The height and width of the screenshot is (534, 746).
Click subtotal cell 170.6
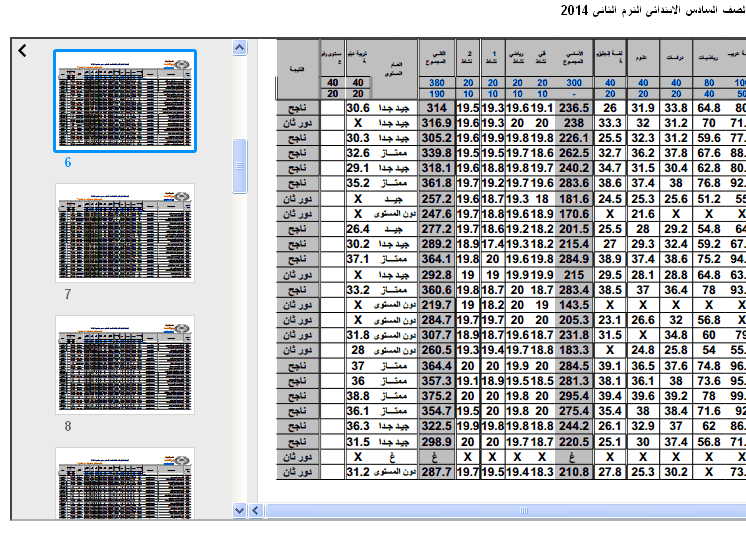(x=574, y=214)
